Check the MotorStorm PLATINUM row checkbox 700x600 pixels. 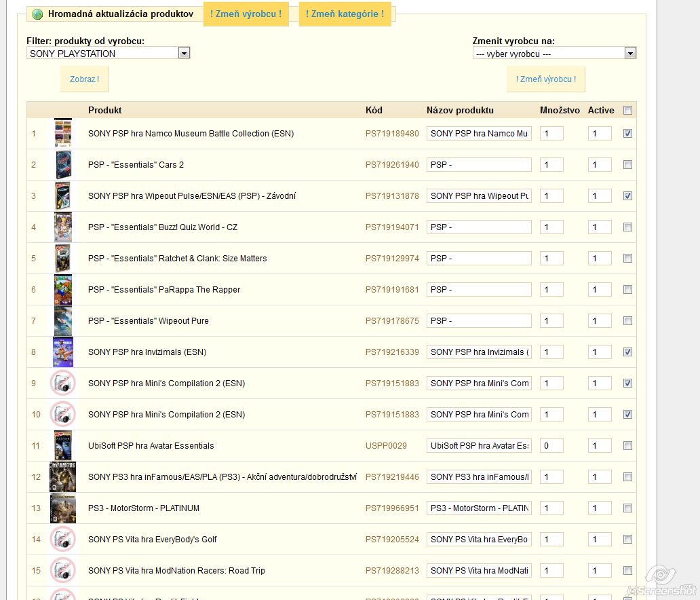pyautogui.click(x=627, y=508)
